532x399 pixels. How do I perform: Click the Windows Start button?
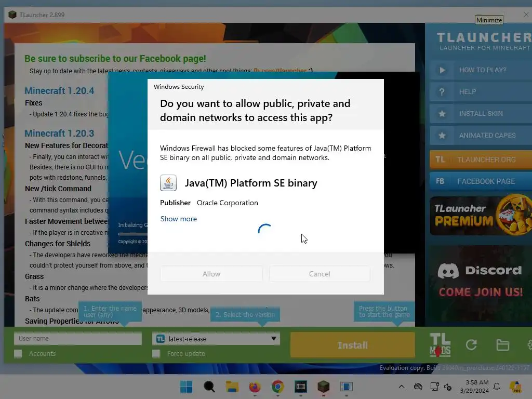(x=187, y=387)
